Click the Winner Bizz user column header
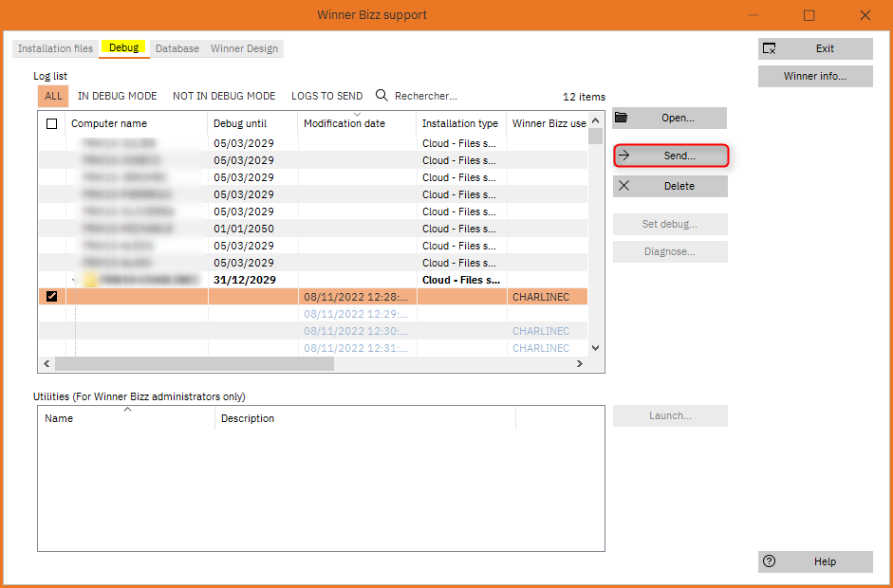The height and width of the screenshot is (588, 893). (548, 123)
